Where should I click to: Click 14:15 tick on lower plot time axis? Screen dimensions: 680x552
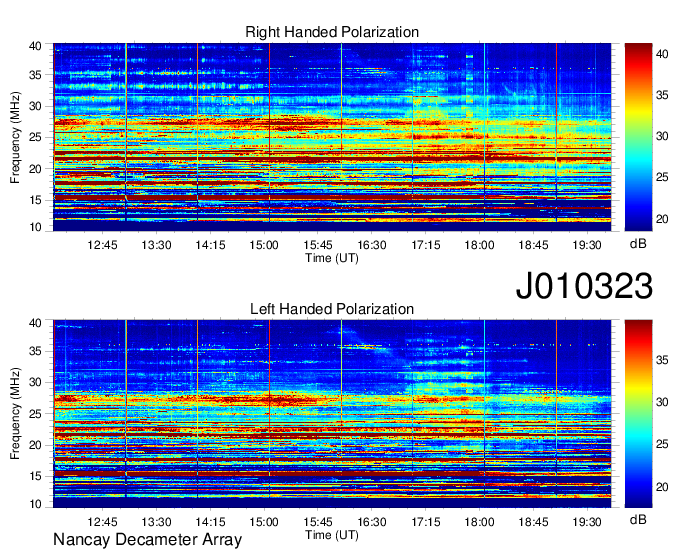point(210,522)
